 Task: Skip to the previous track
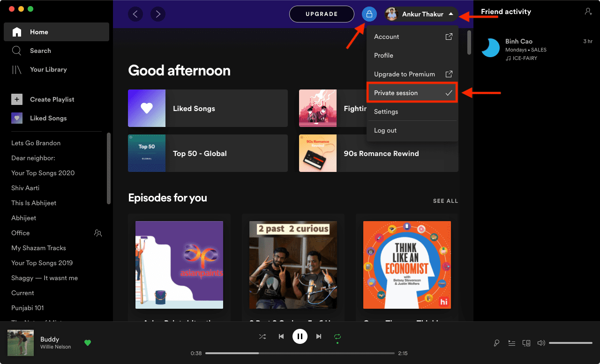click(x=281, y=336)
